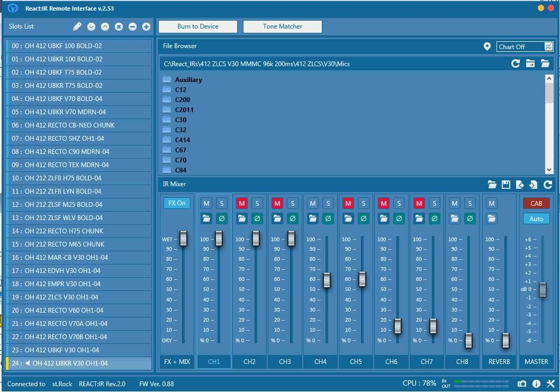Toggle the FX On button
The width and height of the screenshot is (560, 392).
click(177, 203)
